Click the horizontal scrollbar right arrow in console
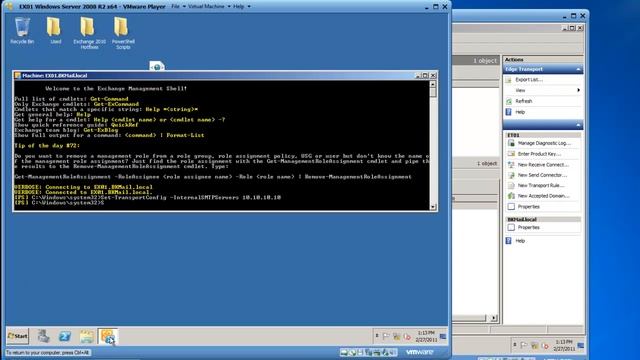The image size is (640, 360). pyautogui.click(x=494, y=318)
